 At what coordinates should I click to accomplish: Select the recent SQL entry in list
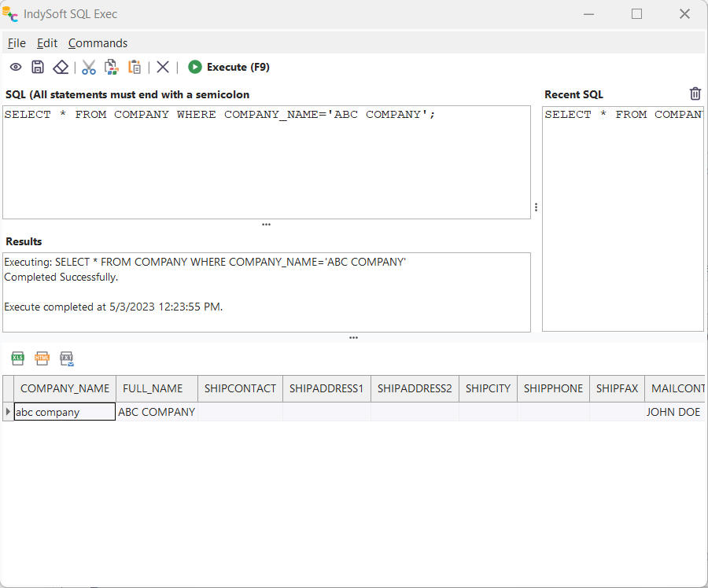pyautogui.click(x=623, y=115)
